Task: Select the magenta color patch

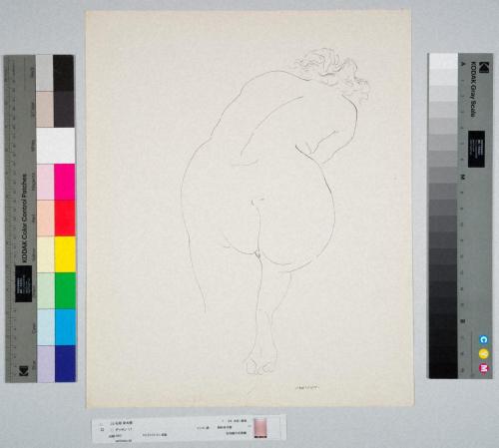Action: 65,182
